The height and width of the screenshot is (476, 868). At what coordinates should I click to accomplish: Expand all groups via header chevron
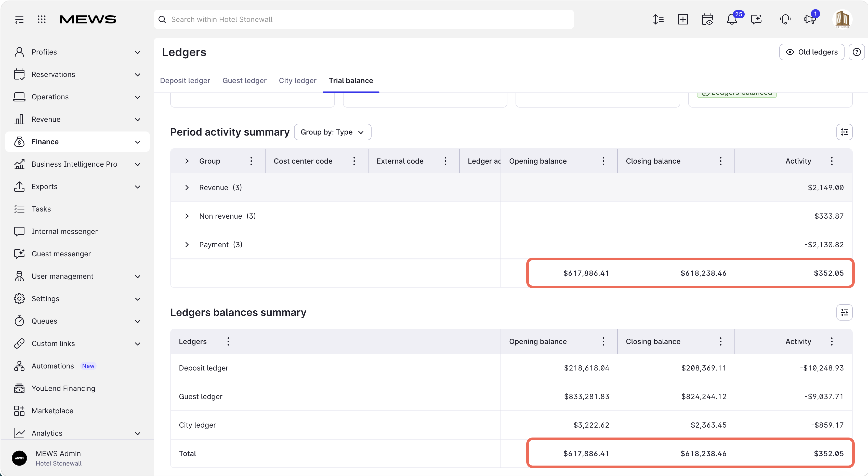click(x=187, y=161)
